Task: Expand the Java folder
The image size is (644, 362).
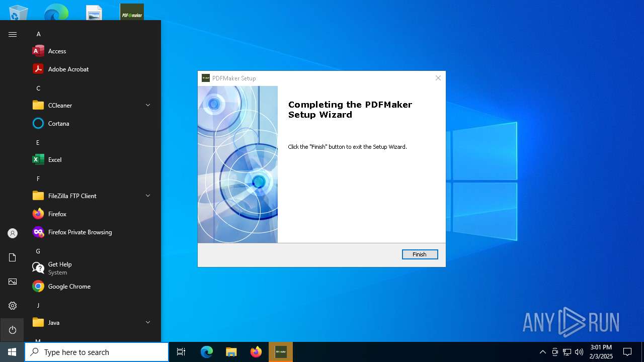Action: (148, 322)
